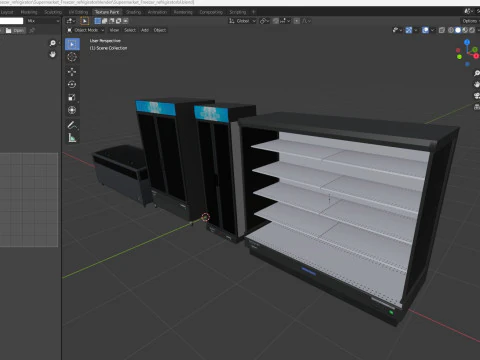Click the Open image button
480x360 pixels.
tap(15, 31)
